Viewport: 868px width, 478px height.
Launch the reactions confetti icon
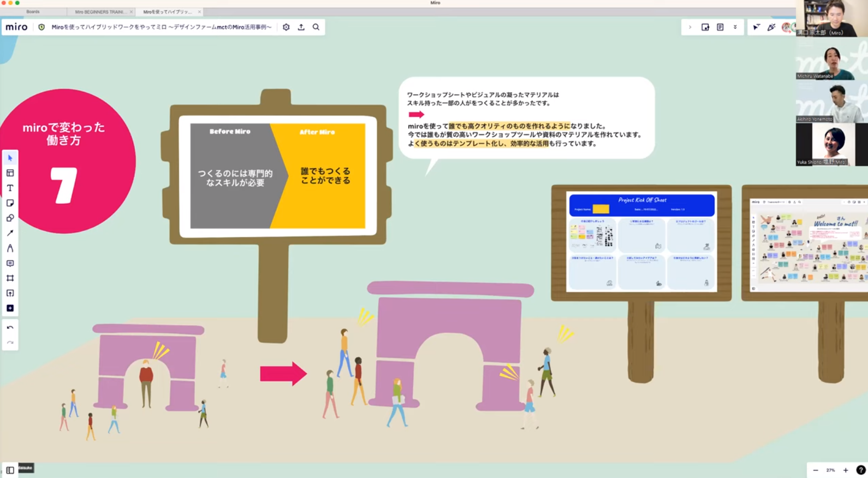771,27
